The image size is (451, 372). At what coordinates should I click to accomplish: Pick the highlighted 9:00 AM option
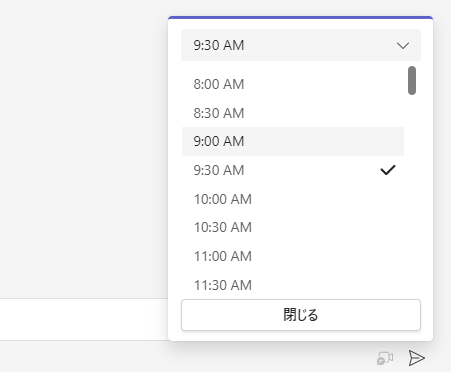[293, 141]
